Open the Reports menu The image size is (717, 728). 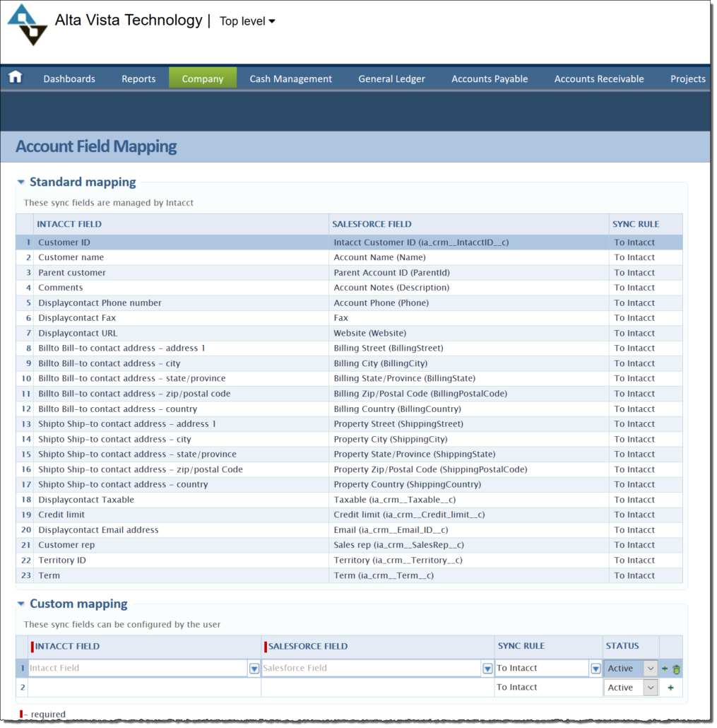138,78
